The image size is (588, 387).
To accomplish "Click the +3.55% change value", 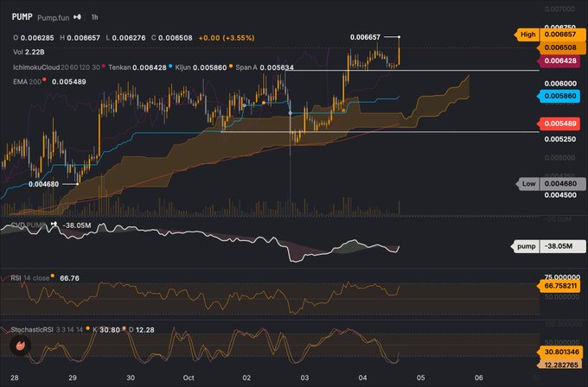I will point(239,38).
